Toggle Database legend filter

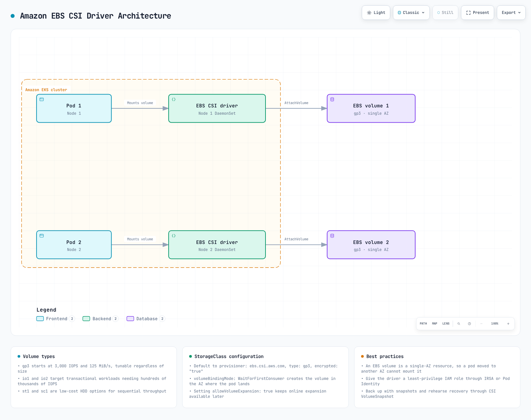[x=146, y=319]
